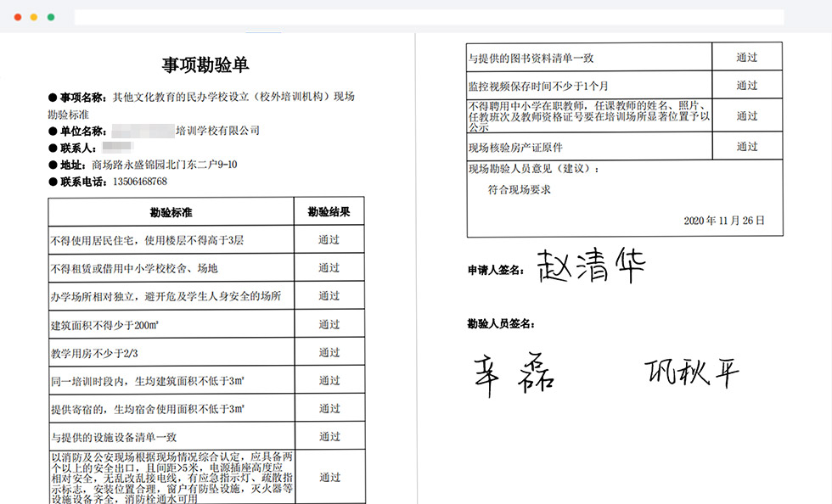The width and height of the screenshot is (832, 504).
Task: Click the 勘验人员签名 label
Action: [500, 323]
